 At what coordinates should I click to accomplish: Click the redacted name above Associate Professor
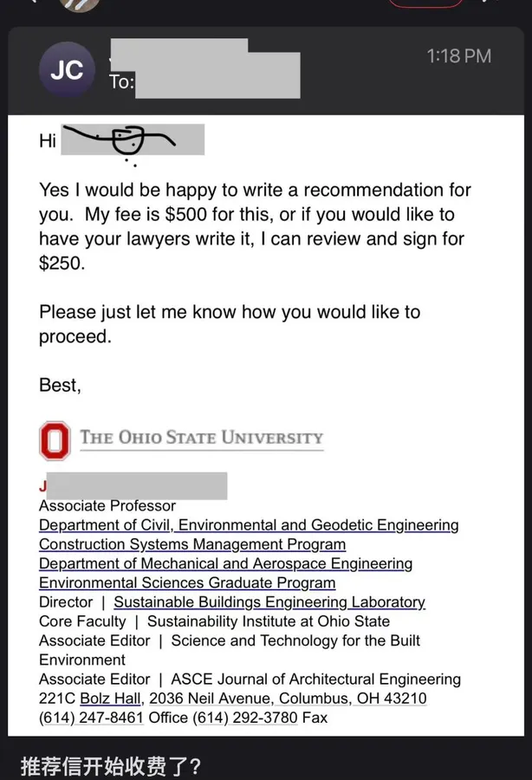(x=137, y=486)
